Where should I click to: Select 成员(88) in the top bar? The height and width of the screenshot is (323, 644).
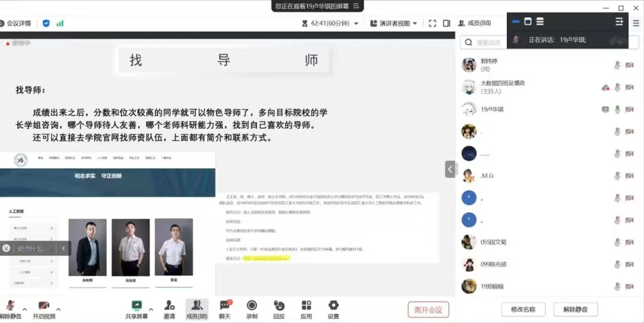475,23
